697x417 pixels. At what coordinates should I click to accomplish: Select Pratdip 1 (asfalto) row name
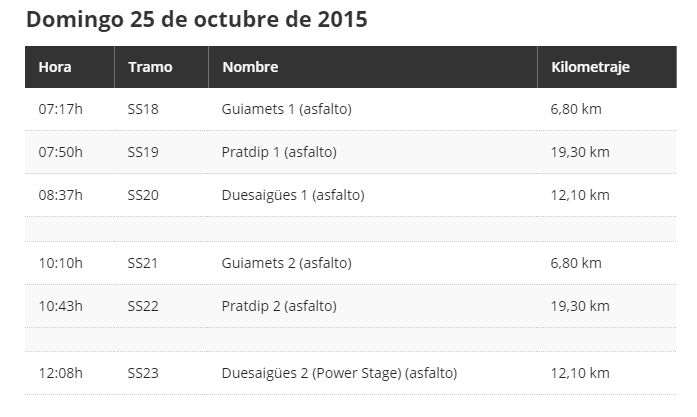click(x=279, y=152)
